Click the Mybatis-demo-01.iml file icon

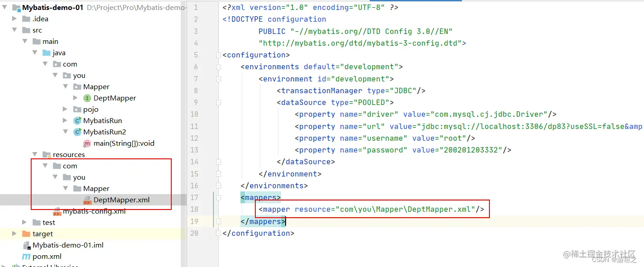[x=26, y=245]
